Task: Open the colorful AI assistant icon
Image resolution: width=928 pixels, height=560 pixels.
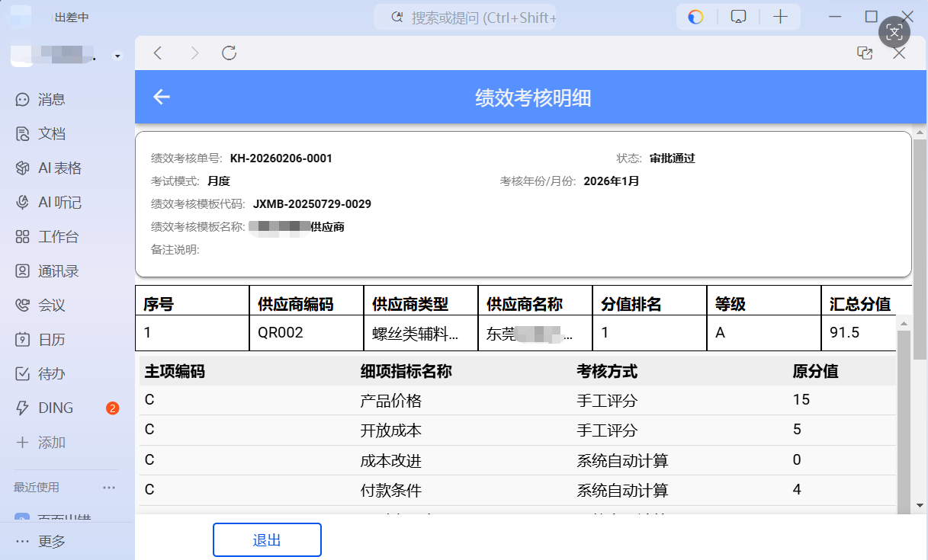Action: click(695, 17)
